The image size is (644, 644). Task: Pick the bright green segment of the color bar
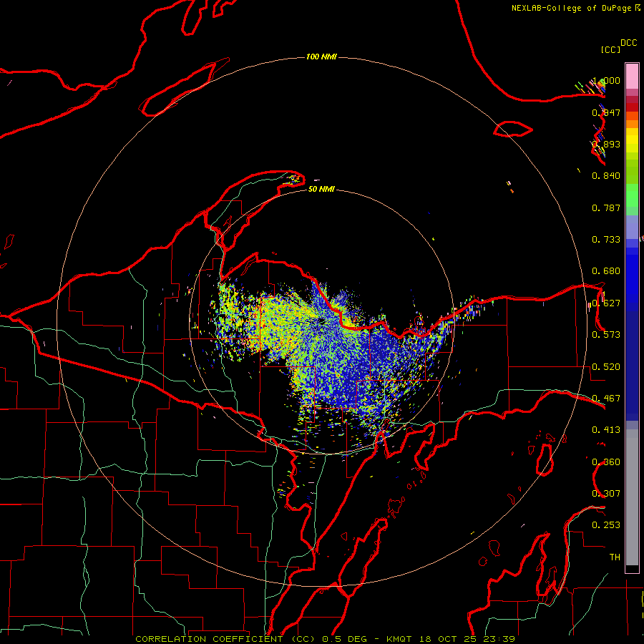(x=632, y=195)
